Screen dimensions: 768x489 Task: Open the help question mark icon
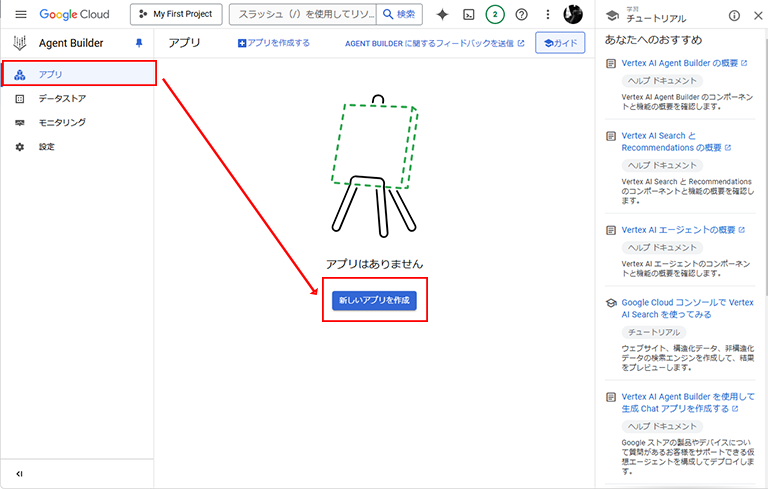point(522,15)
